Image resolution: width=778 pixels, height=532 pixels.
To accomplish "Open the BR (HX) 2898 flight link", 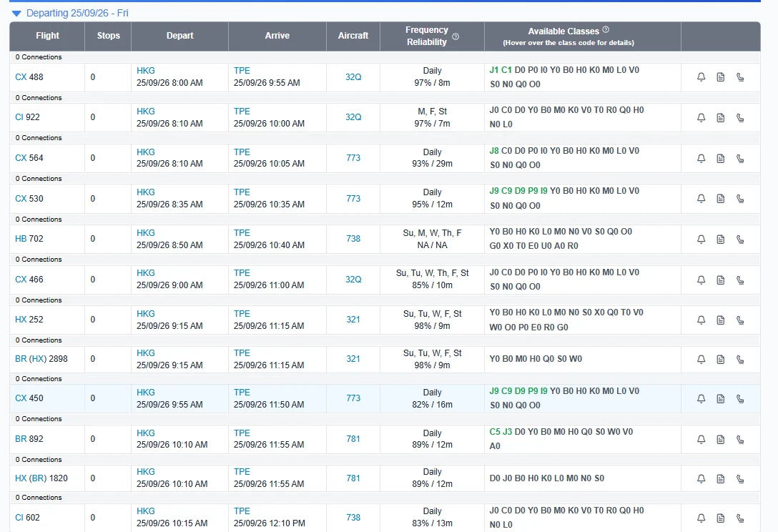I will pyautogui.click(x=41, y=359).
